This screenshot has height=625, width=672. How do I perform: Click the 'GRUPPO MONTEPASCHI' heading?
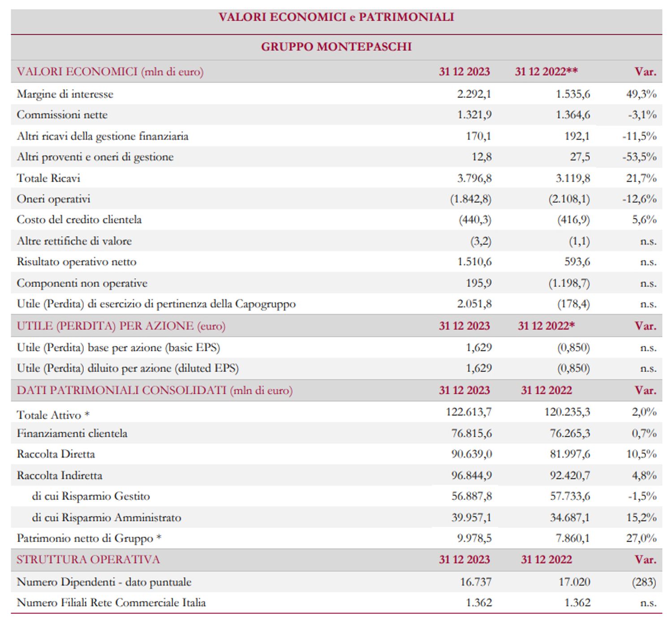coord(336,47)
